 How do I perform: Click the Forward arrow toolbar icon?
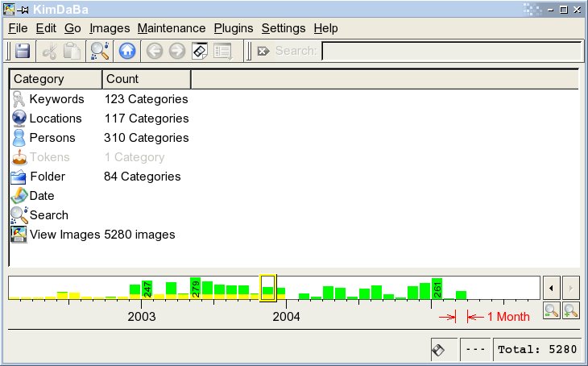pos(177,51)
